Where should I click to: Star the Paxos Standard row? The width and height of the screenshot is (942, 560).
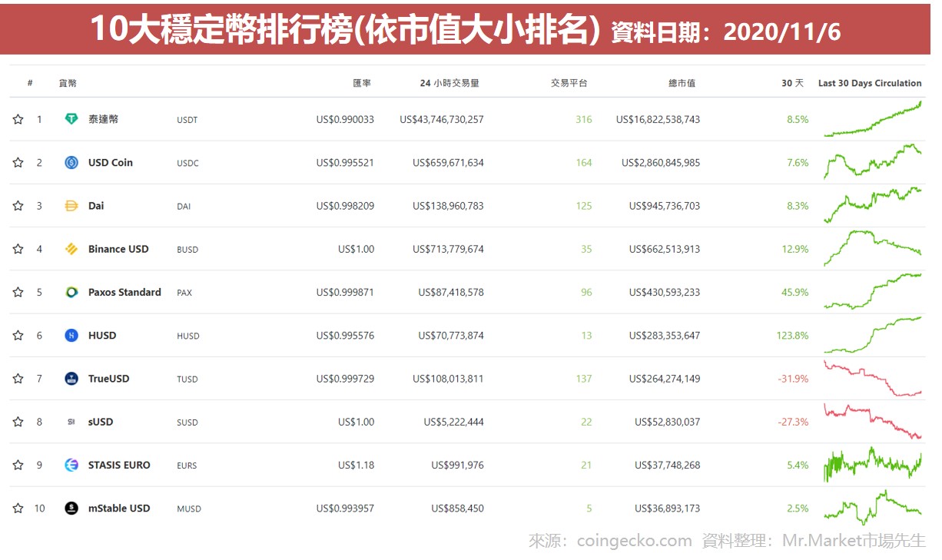18,292
